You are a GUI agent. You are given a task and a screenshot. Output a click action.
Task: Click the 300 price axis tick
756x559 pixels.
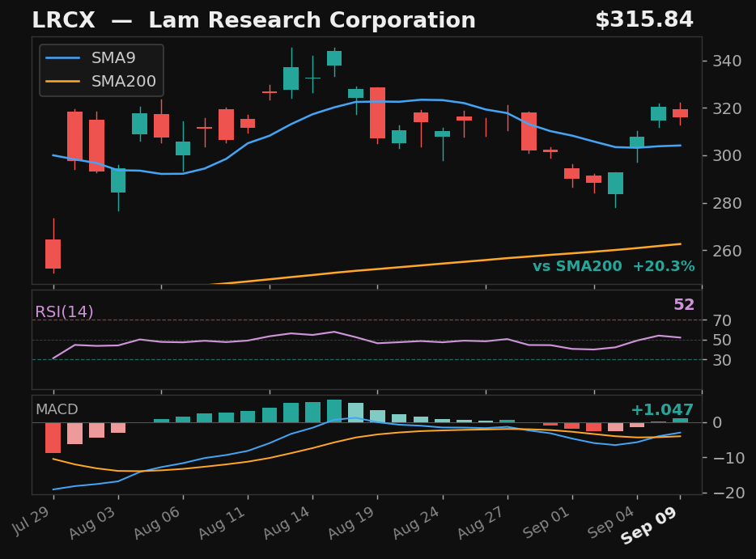click(727, 155)
